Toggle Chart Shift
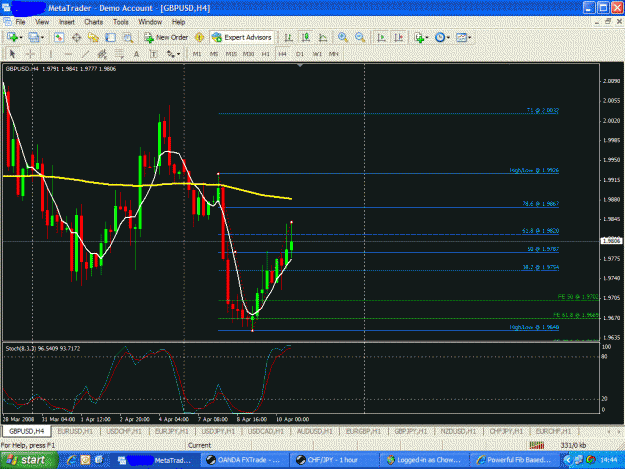Image resolution: width=625 pixels, height=469 pixels. [x=399, y=37]
